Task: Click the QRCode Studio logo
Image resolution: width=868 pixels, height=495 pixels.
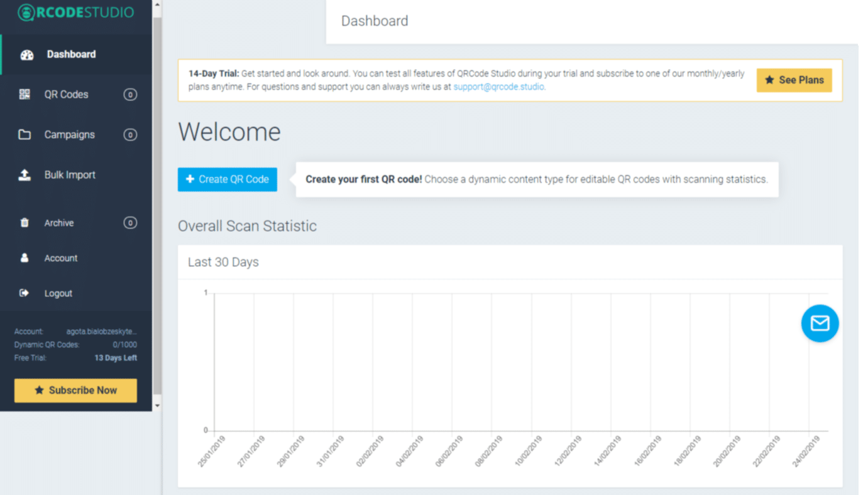Action: pyautogui.click(x=75, y=13)
